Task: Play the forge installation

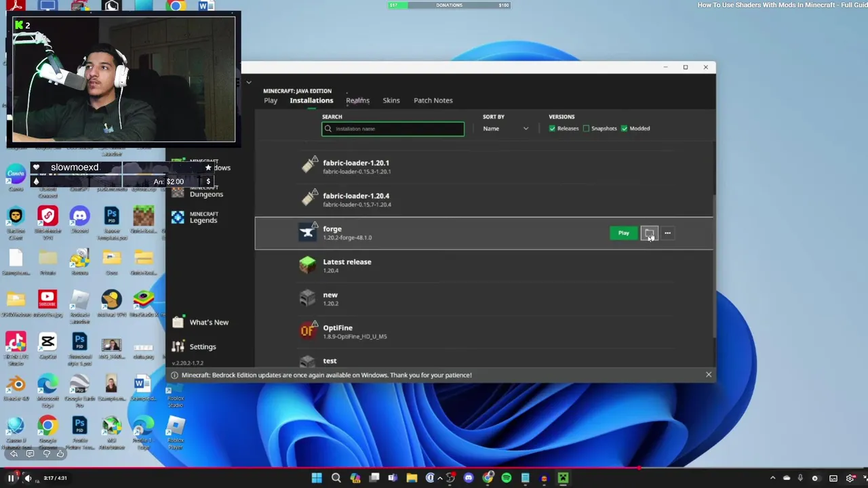Action: point(624,233)
